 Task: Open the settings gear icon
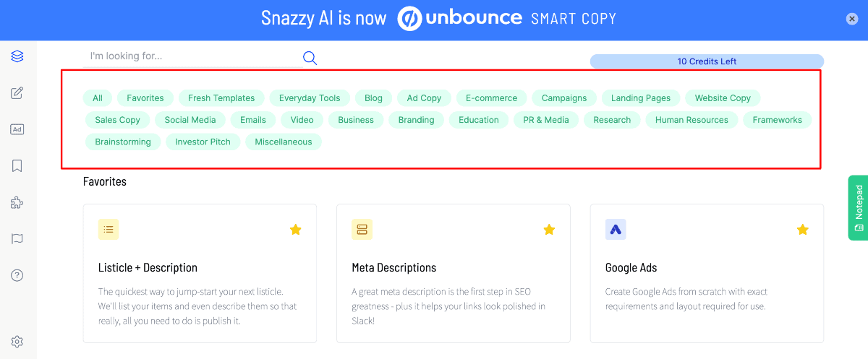tap(17, 342)
